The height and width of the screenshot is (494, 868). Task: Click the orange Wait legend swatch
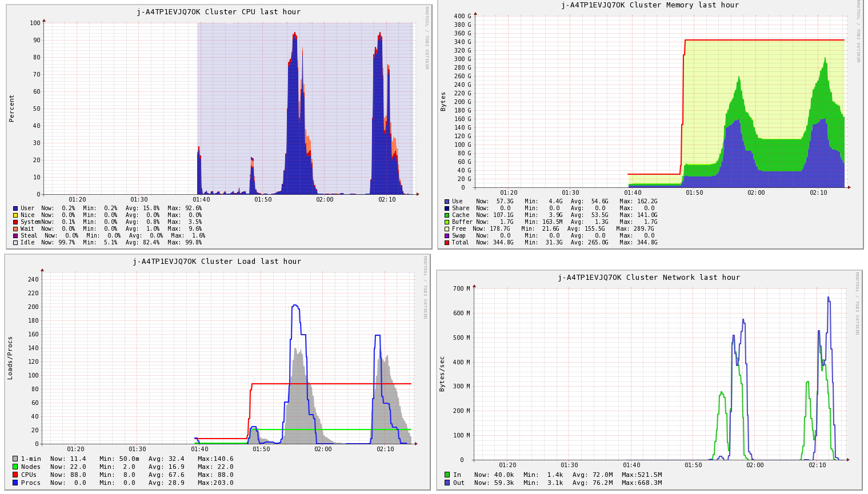pyautogui.click(x=15, y=229)
